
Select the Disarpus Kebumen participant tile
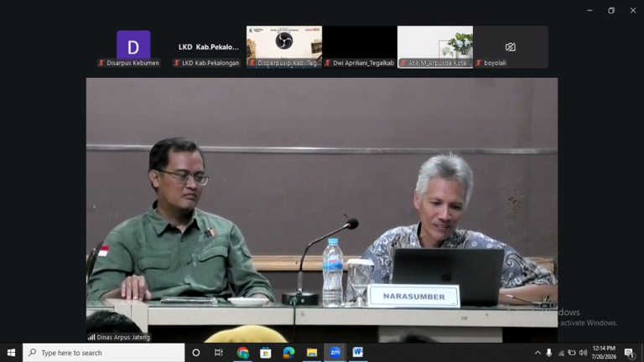tap(133, 47)
